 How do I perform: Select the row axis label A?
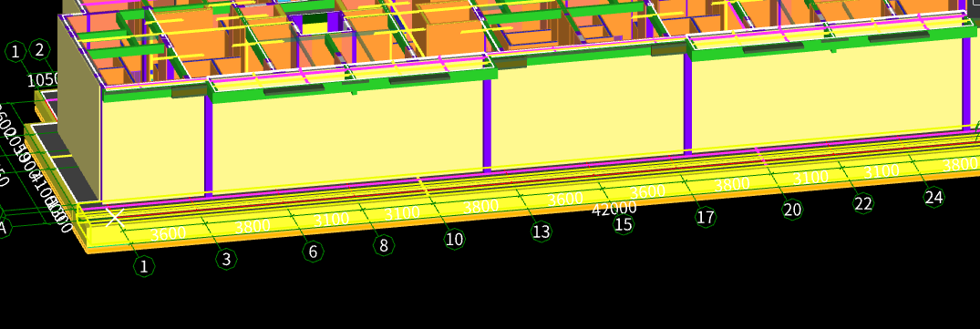2,228
